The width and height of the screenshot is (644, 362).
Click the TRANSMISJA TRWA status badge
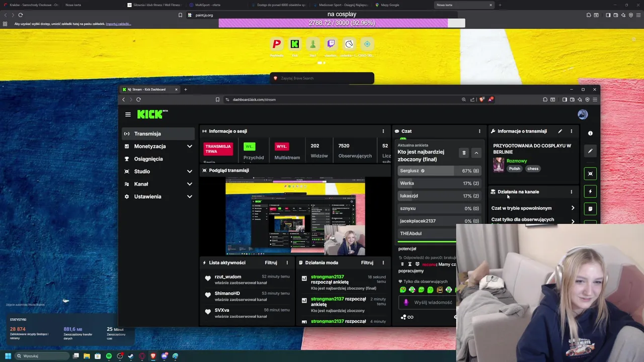(x=218, y=149)
